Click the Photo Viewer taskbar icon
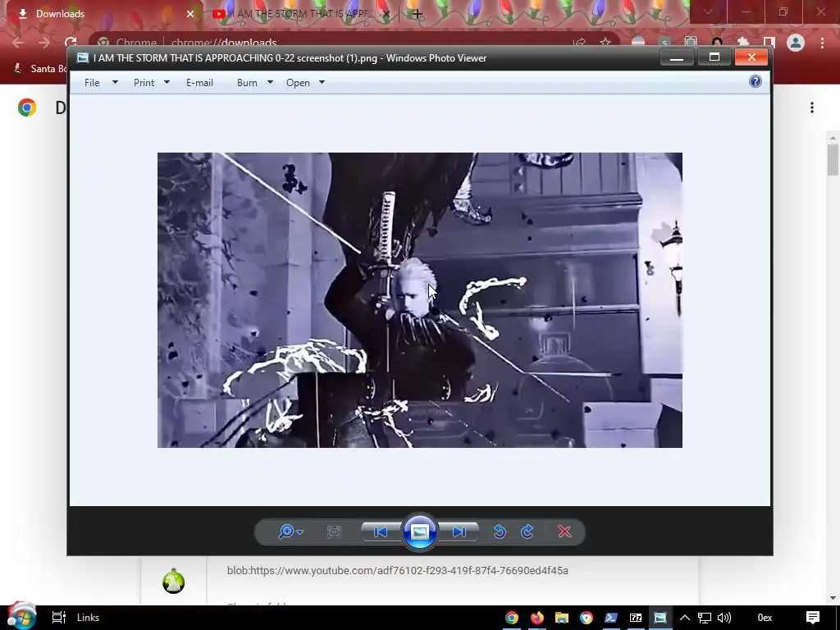 pos(660,618)
